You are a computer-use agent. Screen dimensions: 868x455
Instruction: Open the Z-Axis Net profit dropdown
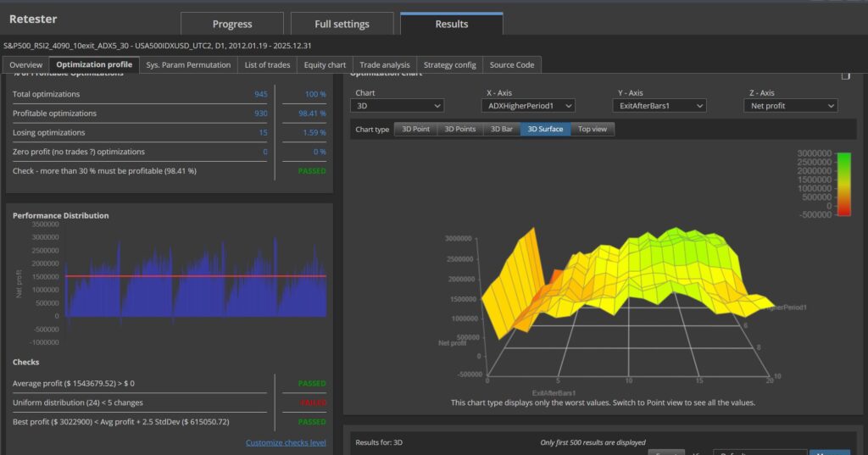click(791, 106)
